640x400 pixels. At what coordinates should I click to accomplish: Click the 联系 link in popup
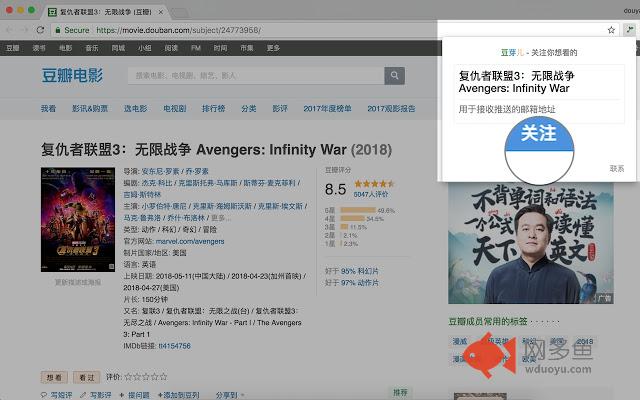coord(617,169)
